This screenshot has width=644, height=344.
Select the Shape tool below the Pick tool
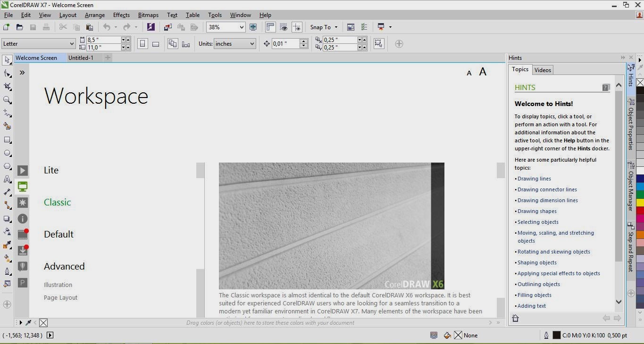point(7,73)
